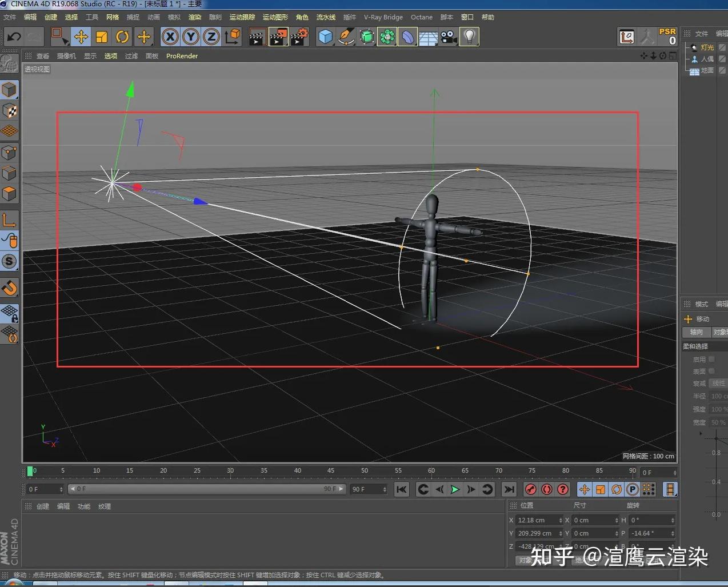Select the Move tool in the toolbar

pos(82,37)
